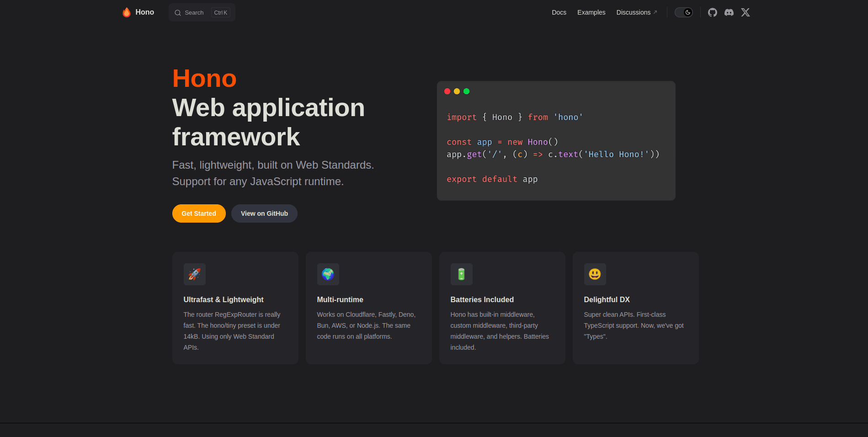Open the Docs menu item
This screenshot has width=868, height=437.
(x=559, y=12)
